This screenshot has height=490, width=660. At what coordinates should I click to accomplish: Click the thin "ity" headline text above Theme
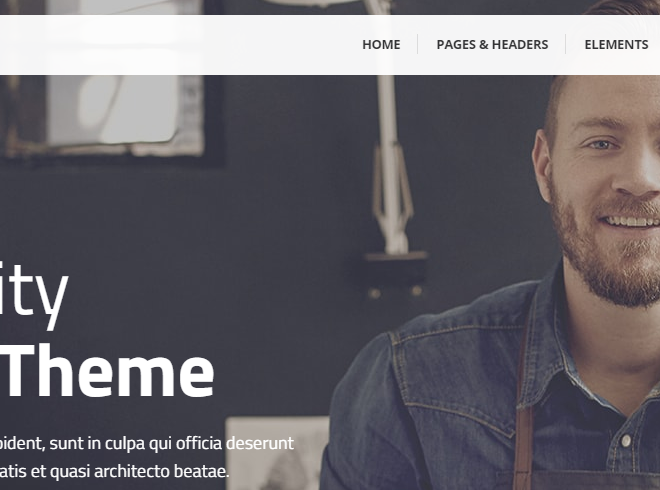tap(34, 290)
